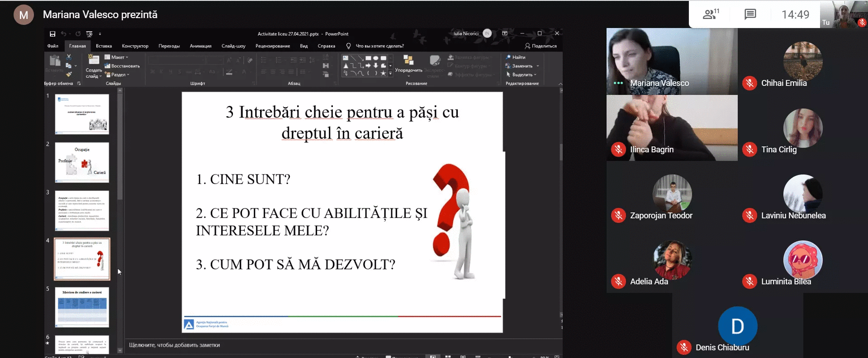
Task: Click the Поделиться share button
Action: click(541, 46)
